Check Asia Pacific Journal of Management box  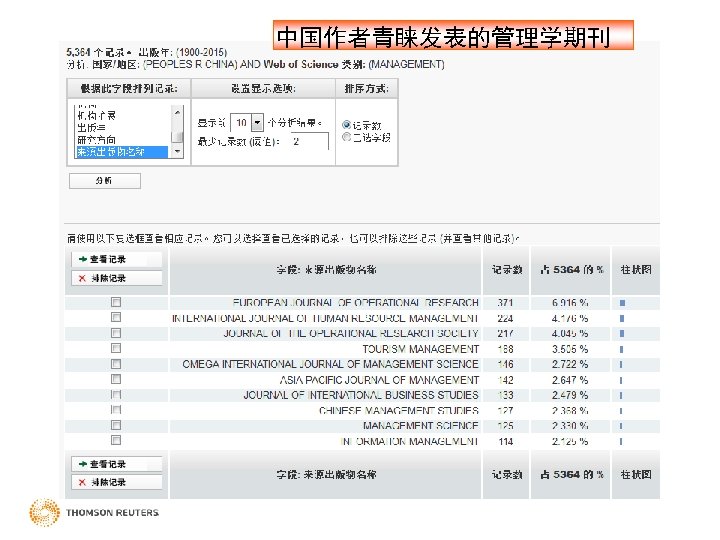(x=116, y=379)
